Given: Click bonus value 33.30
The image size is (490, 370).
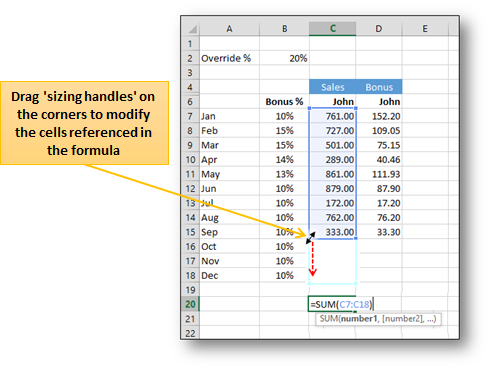Looking at the screenshot, I should click(379, 232).
